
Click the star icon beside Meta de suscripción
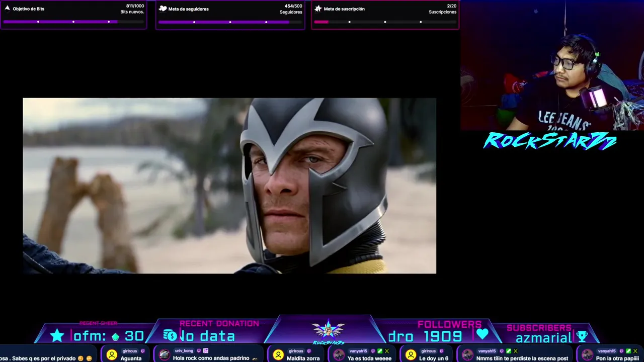(x=318, y=9)
